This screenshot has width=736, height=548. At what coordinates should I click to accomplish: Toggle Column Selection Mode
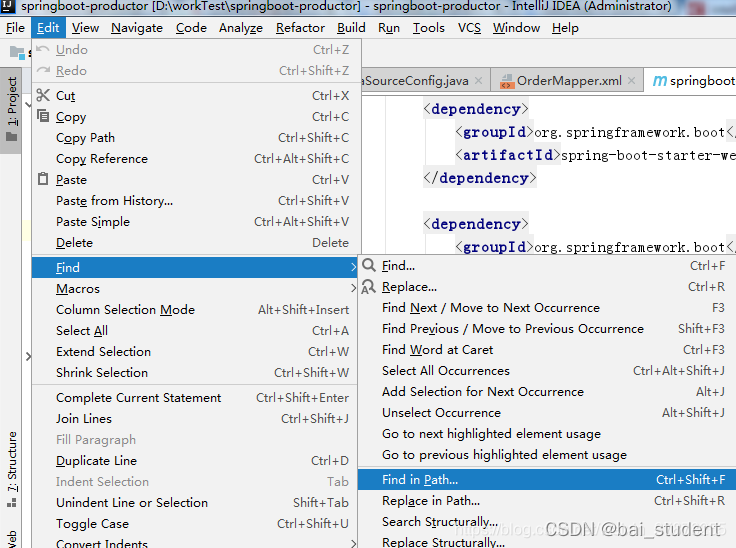point(195,309)
